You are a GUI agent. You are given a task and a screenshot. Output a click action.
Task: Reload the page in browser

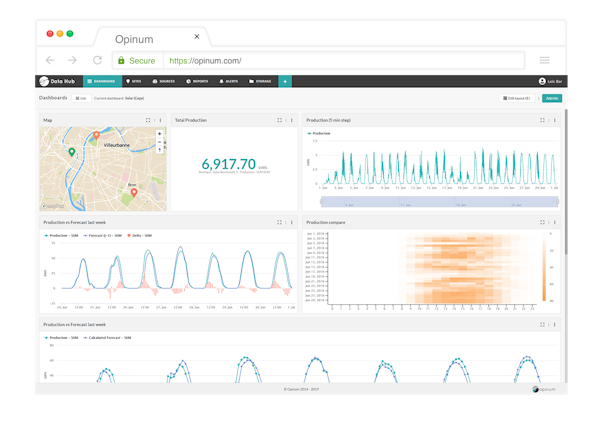[x=98, y=60]
